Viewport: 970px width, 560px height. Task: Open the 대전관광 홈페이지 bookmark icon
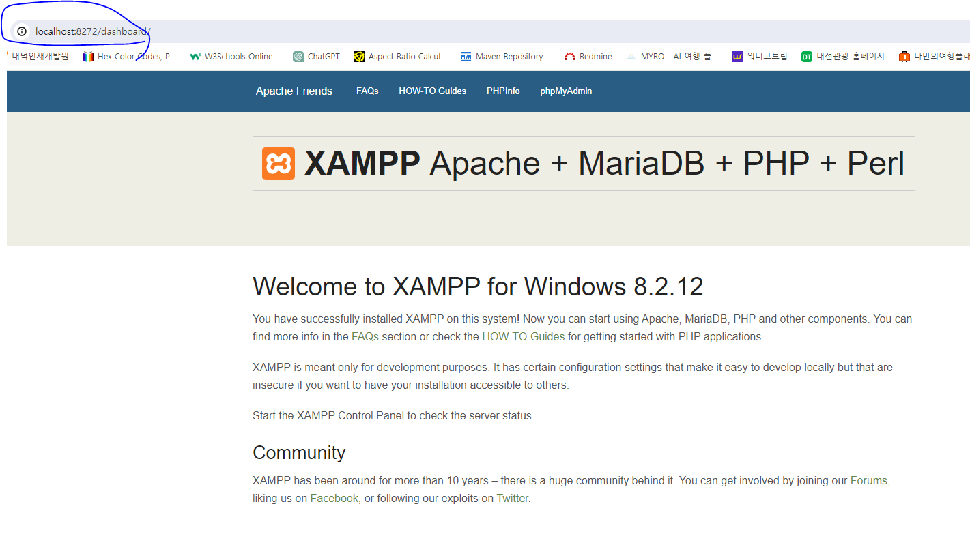pyautogui.click(x=807, y=57)
